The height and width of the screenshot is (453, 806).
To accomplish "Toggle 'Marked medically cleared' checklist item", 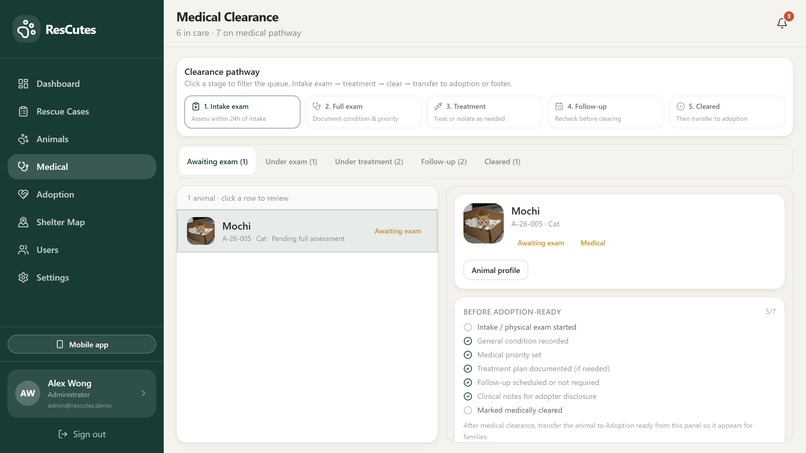I will click(x=468, y=410).
